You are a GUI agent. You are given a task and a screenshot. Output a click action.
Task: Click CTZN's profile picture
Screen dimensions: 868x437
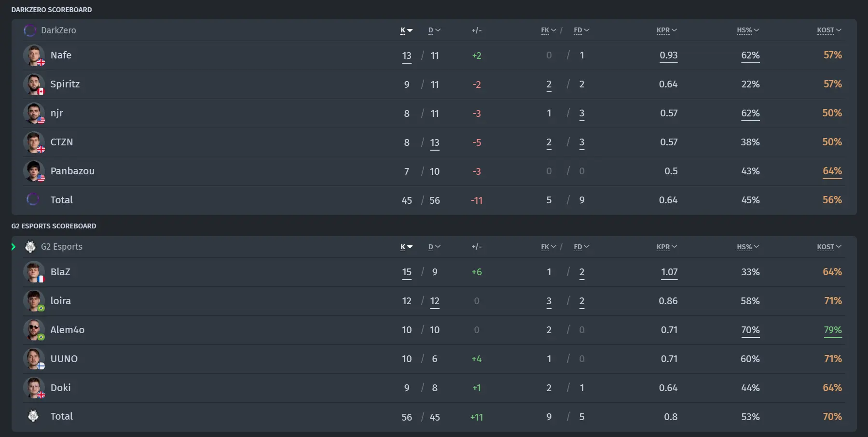[x=34, y=142]
